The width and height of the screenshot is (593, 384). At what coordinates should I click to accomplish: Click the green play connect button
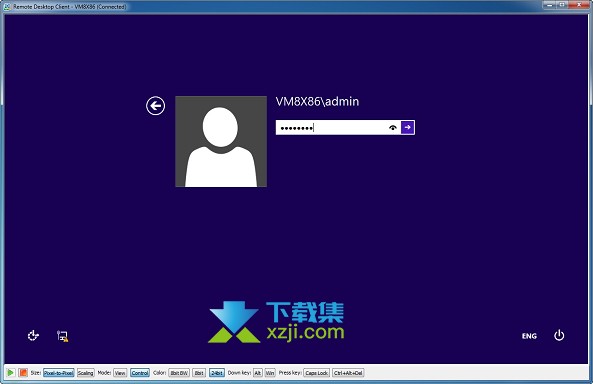tap(11, 373)
